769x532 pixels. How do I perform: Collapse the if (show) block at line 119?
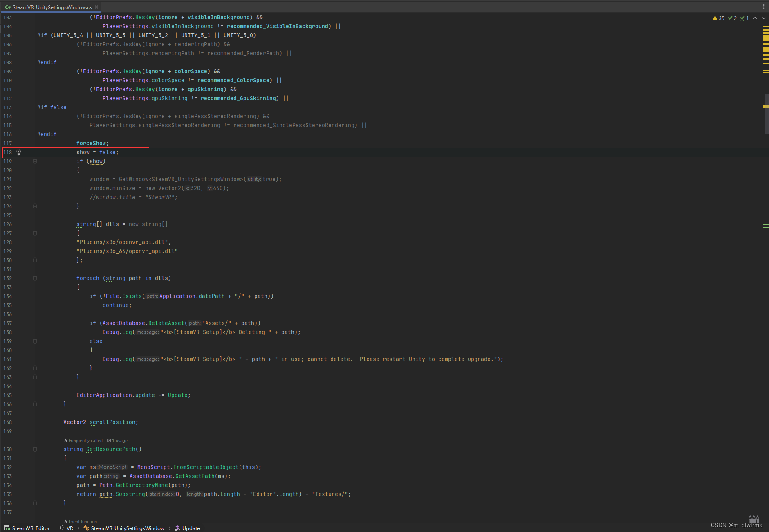(35, 161)
